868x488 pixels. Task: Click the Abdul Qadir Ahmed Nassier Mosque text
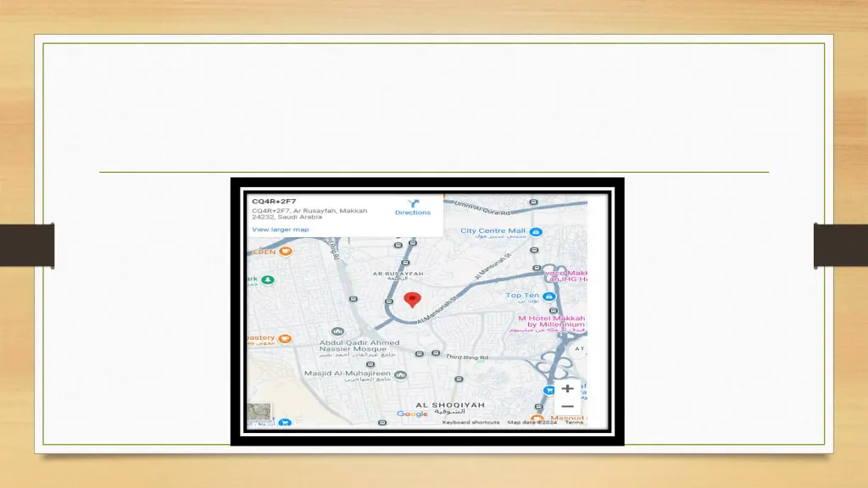coord(359,346)
